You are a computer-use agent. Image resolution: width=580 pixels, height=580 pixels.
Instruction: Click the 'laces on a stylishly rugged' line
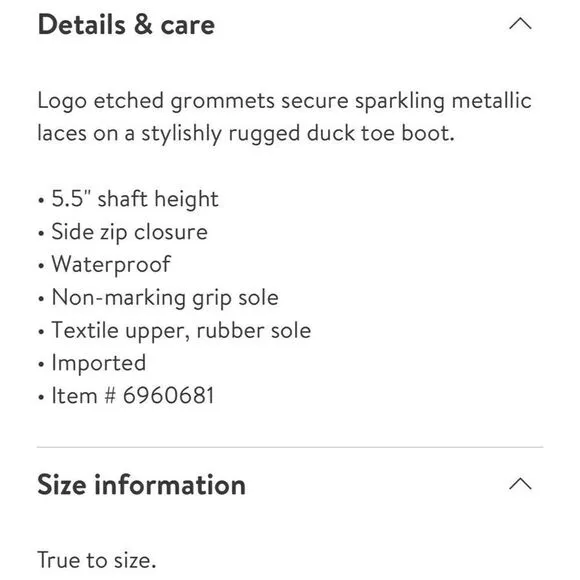tap(246, 134)
